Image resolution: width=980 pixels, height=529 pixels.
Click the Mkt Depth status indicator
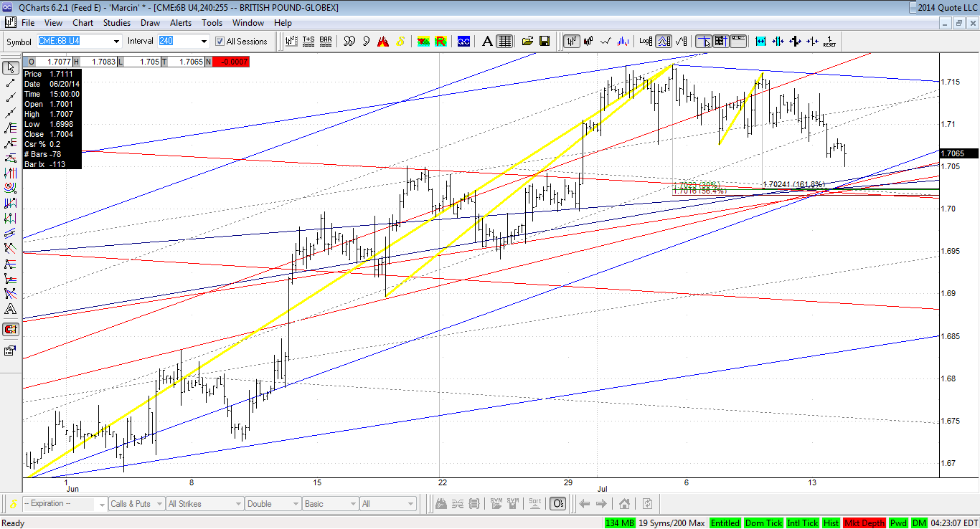click(864, 523)
